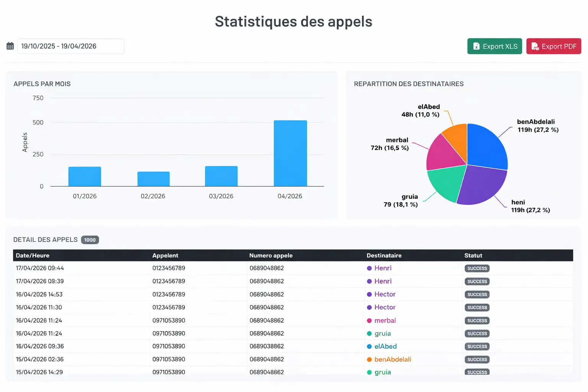Click the REPARTITION DES DESTINATAIRES title

409,84
